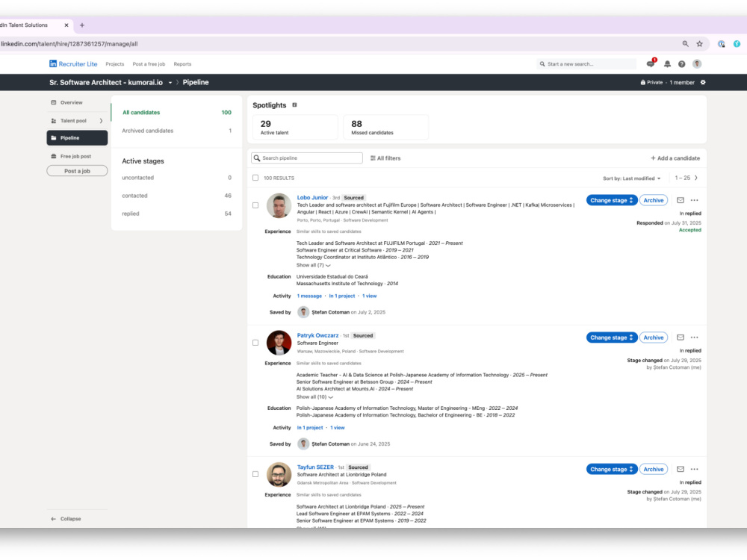
Task: Close the LinkedIn Talent Solutions browser tab
Action: [x=66, y=25]
